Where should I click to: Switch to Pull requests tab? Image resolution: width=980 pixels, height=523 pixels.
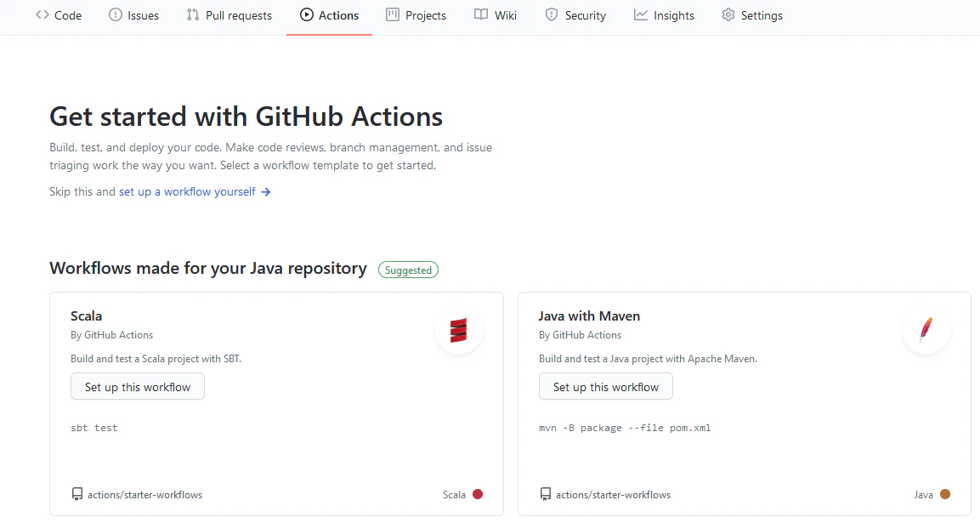click(229, 15)
